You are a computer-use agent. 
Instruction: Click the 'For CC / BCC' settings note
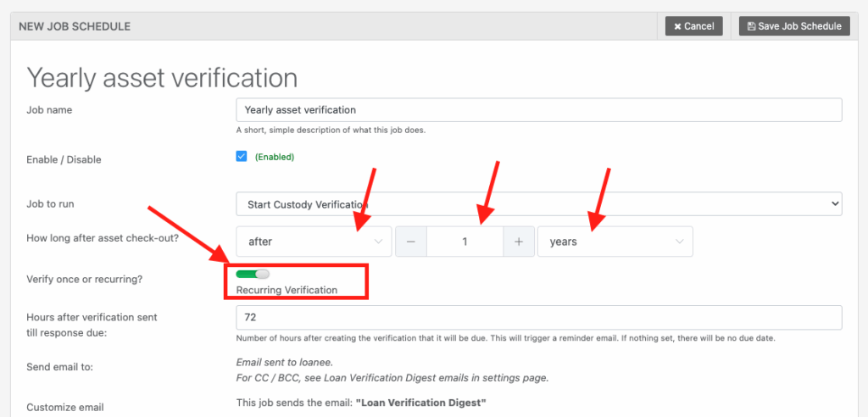click(x=392, y=378)
